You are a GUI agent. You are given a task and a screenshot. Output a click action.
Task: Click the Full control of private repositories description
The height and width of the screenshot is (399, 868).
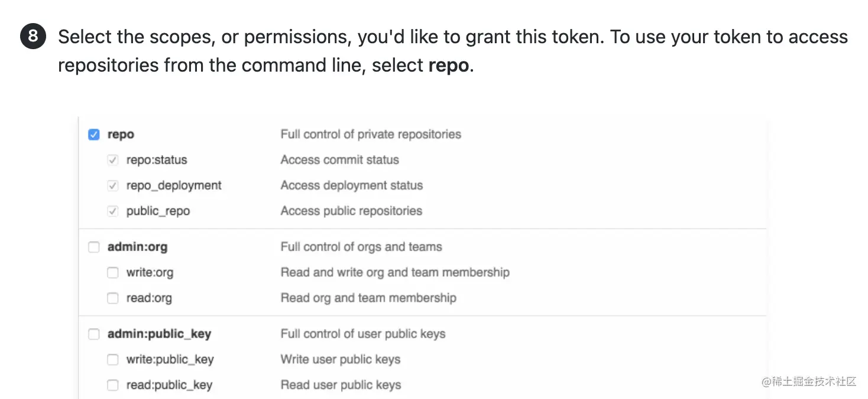pyautogui.click(x=371, y=134)
